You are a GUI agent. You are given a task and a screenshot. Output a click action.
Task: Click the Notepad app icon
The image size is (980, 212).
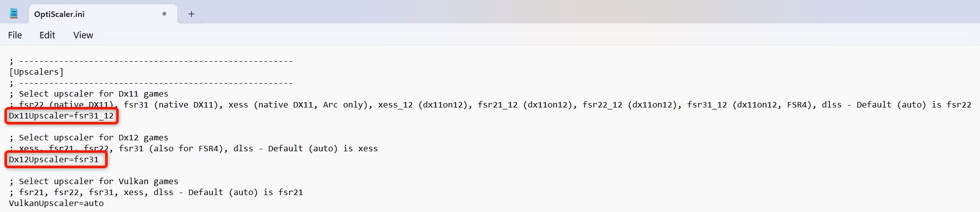14,14
